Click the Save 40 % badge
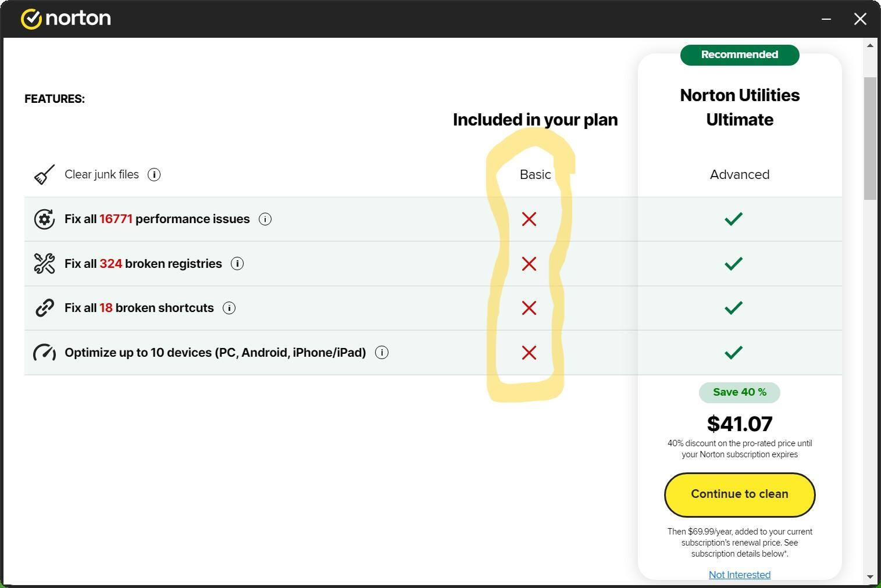Screen dimensions: 881x588 point(739,392)
